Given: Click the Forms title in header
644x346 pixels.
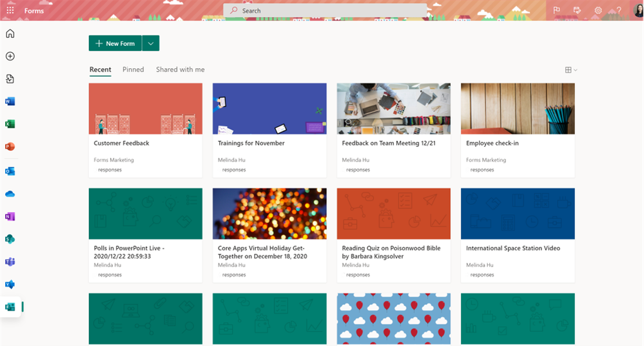Looking at the screenshot, I should [x=34, y=11].
